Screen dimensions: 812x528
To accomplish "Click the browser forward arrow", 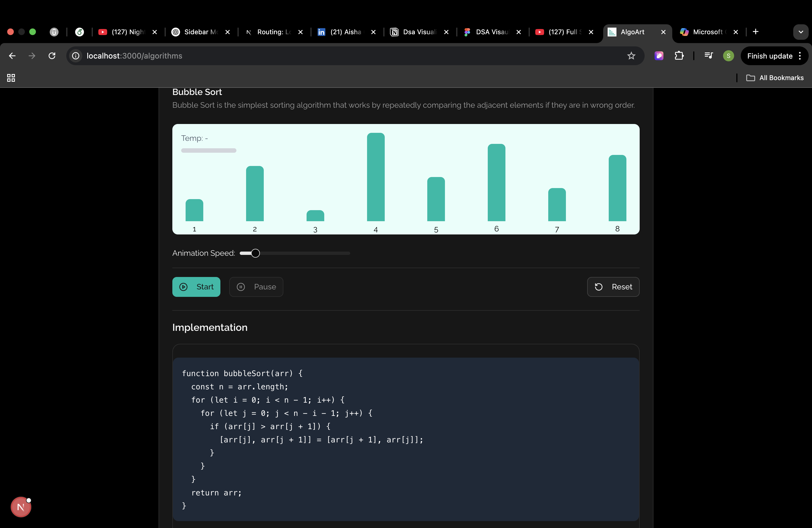I will (32, 56).
